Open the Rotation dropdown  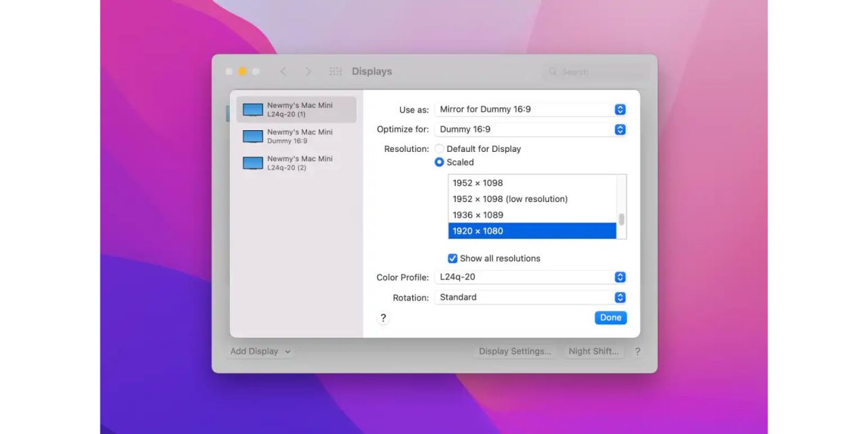coord(530,298)
